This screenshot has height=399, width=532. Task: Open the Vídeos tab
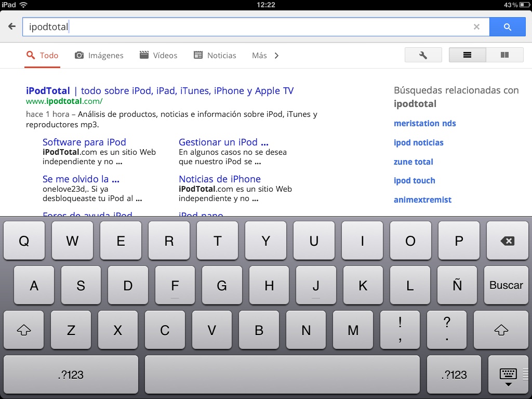point(158,55)
